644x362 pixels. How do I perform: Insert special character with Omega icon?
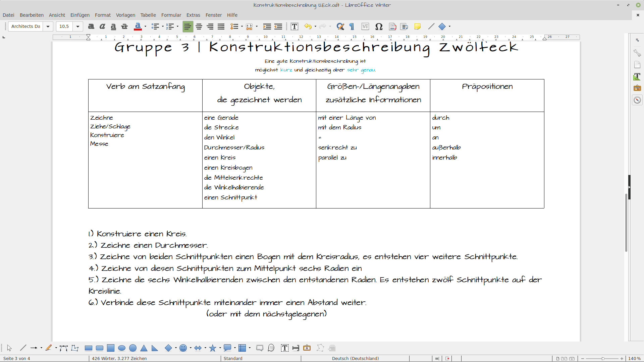(x=379, y=26)
